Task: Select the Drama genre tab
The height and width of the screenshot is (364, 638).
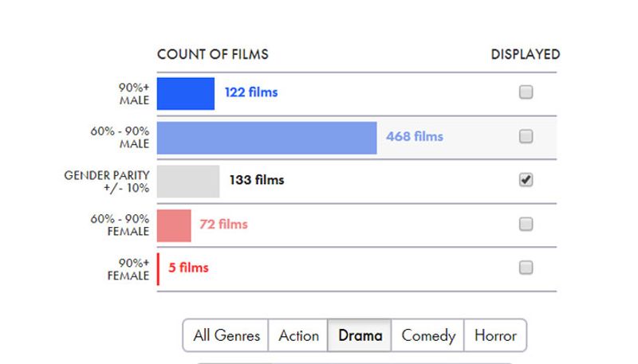Action: coord(360,335)
